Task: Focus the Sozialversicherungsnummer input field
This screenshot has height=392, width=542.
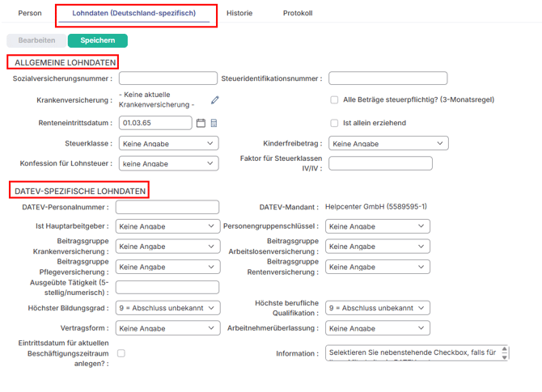Action: [168, 78]
